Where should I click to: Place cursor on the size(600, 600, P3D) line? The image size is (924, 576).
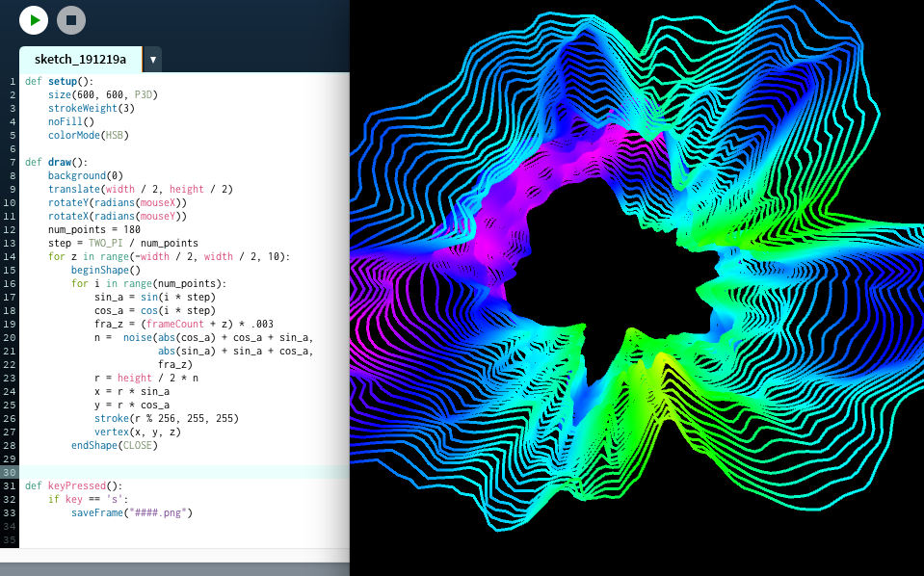(x=102, y=95)
